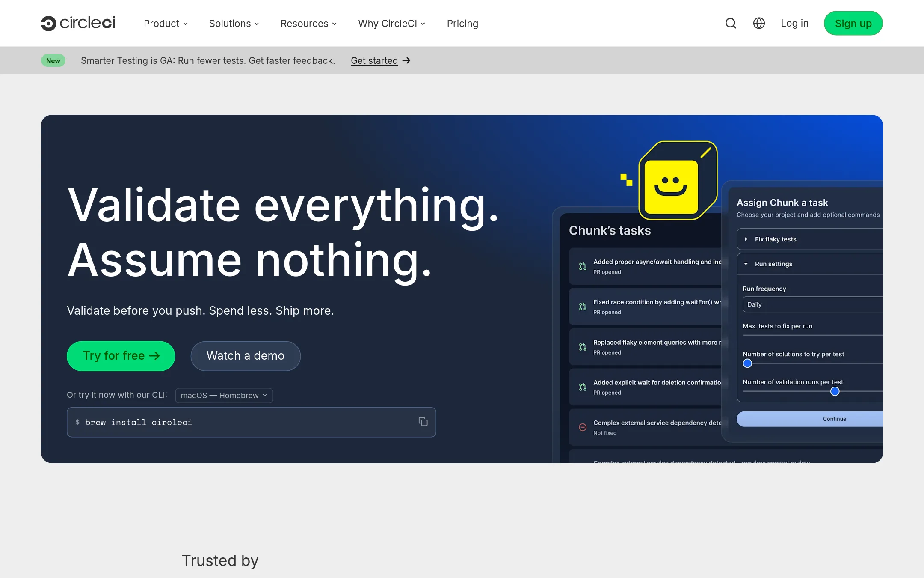Click arrow next to Get started
The height and width of the screenshot is (578, 924).
[x=406, y=60]
